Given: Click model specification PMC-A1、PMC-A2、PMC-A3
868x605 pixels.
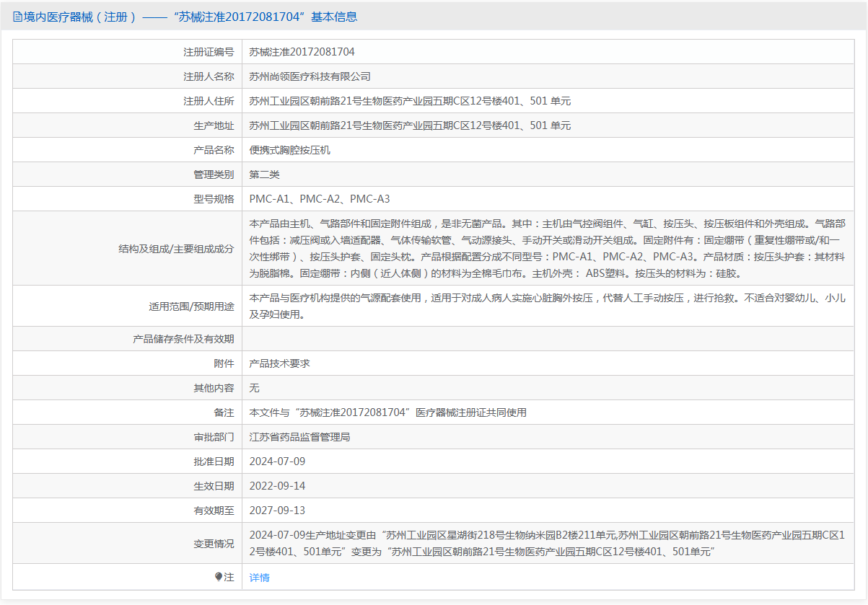Looking at the screenshot, I should coord(320,199).
